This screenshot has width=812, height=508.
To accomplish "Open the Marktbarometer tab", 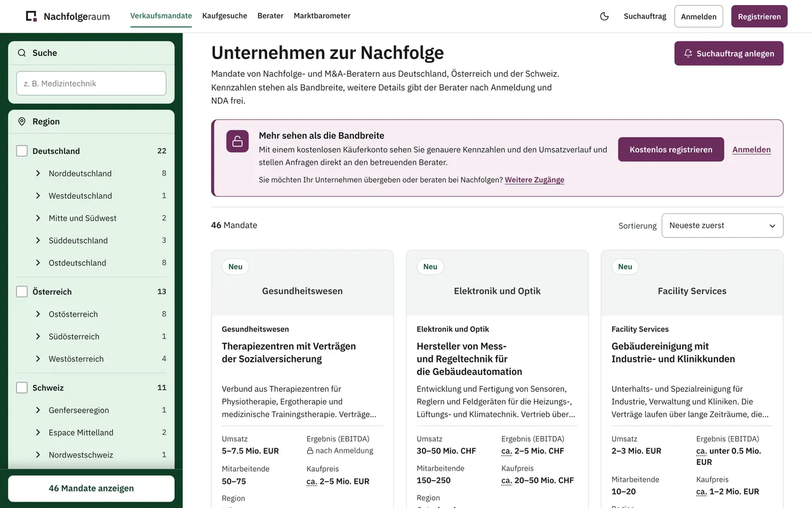I will [322, 16].
